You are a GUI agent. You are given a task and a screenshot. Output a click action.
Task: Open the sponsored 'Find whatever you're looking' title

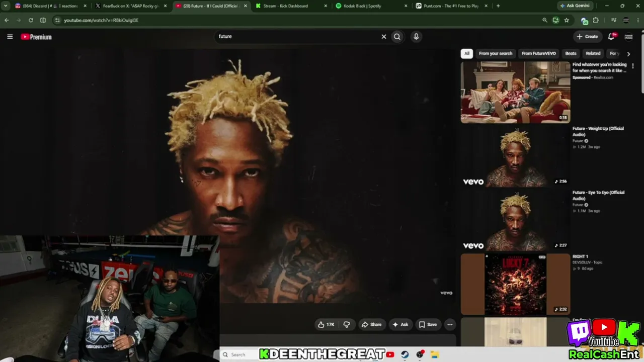[x=600, y=67]
